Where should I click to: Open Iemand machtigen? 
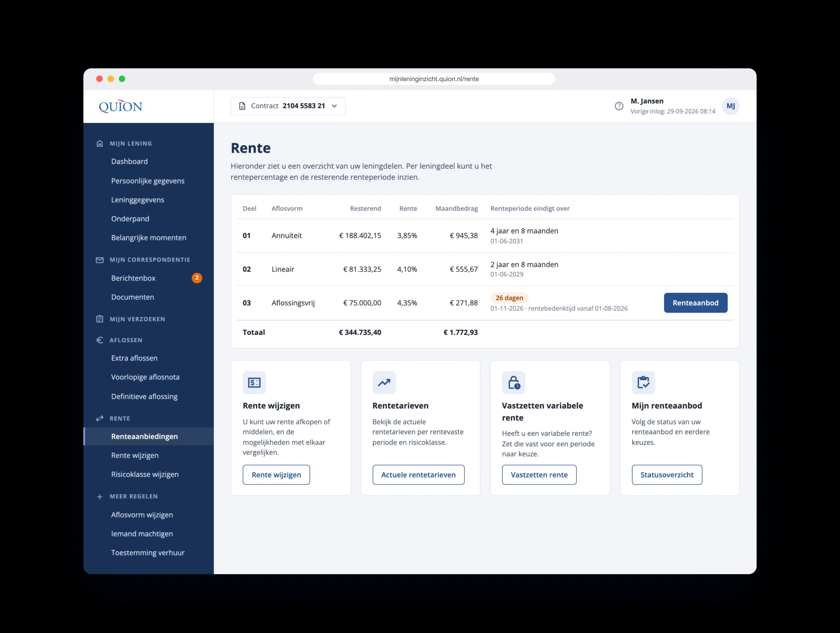(142, 534)
